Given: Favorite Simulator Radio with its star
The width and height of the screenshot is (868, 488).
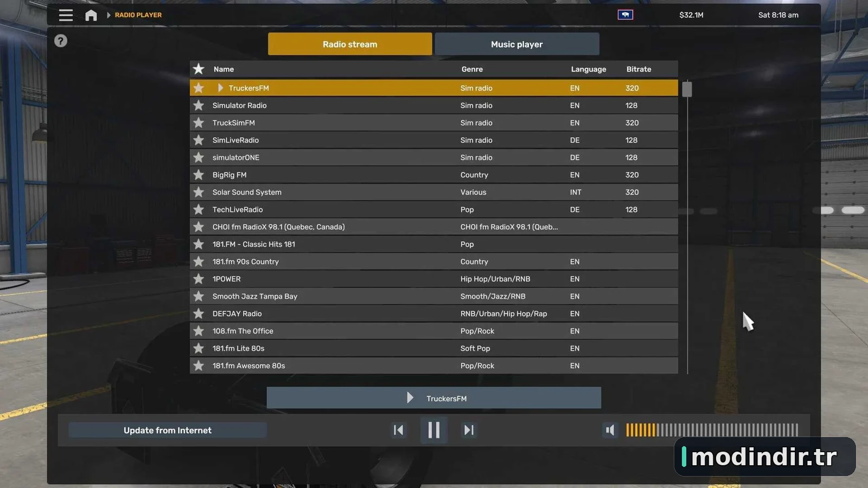Looking at the screenshot, I should click(x=199, y=105).
